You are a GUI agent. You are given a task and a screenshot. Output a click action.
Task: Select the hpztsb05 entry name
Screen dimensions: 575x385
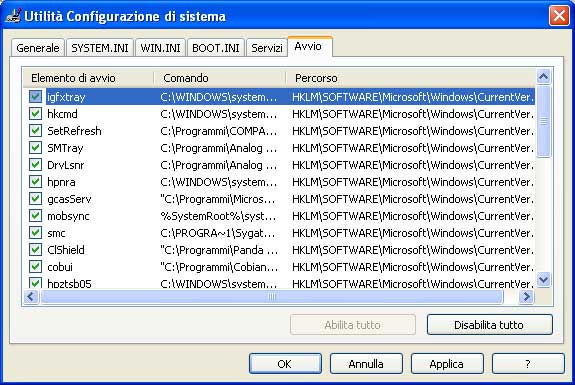click(x=69, y=283)
